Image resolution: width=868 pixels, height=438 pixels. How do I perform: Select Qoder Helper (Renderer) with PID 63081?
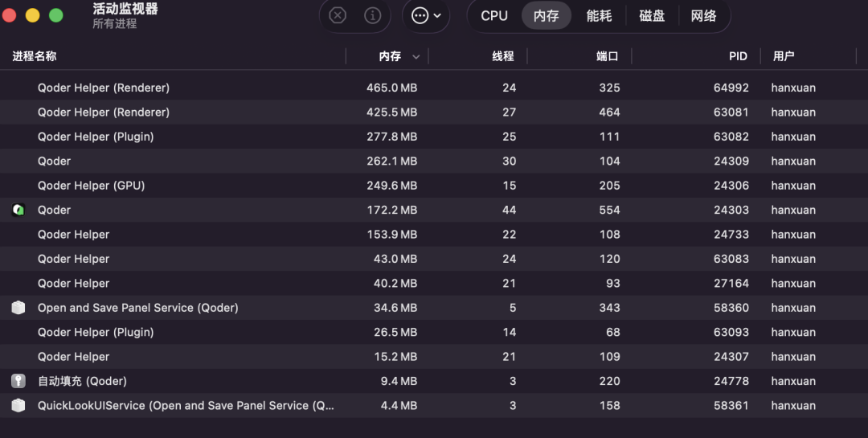click(x=434, y=112)
